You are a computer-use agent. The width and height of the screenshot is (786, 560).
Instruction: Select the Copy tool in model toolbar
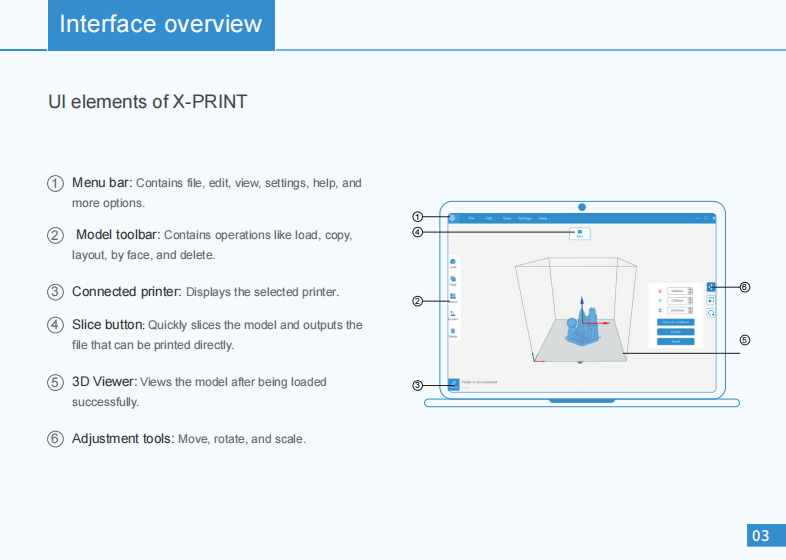pos(453,281)
